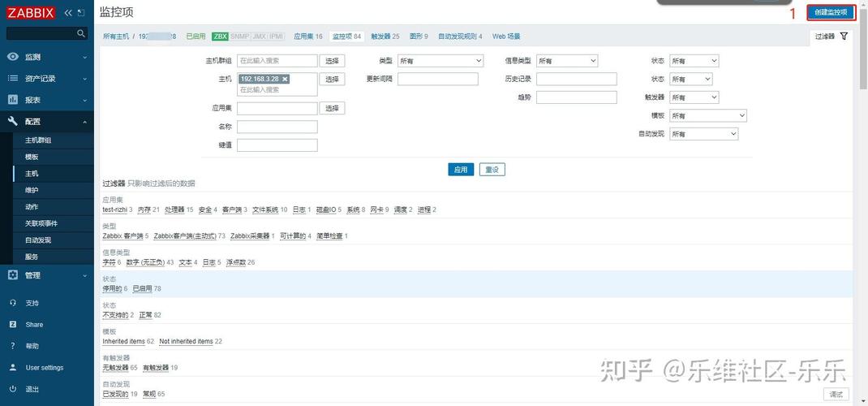Switch to the 监控项 84 tab
Screen dimensions: 868x406
pyautogui.click(x=346, y=36)
